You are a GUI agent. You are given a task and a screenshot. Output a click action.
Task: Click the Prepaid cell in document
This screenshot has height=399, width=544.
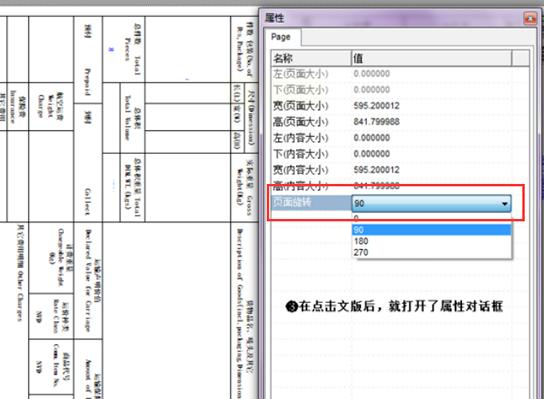tap(87, 82)
